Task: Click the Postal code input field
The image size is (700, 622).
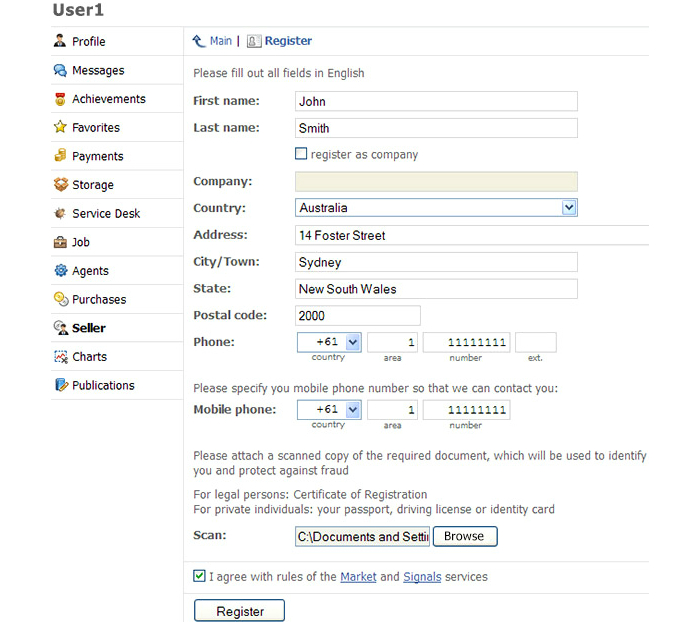Action: [358, 315]
